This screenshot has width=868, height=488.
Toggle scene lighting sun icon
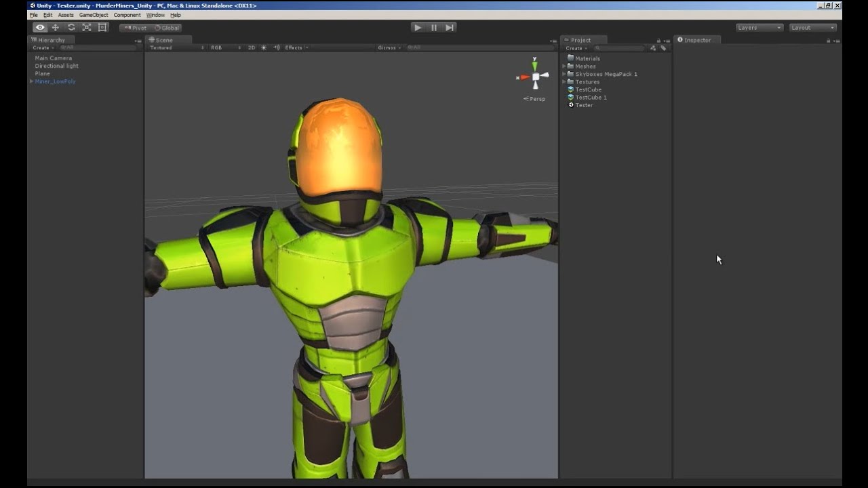click(264, 48)
